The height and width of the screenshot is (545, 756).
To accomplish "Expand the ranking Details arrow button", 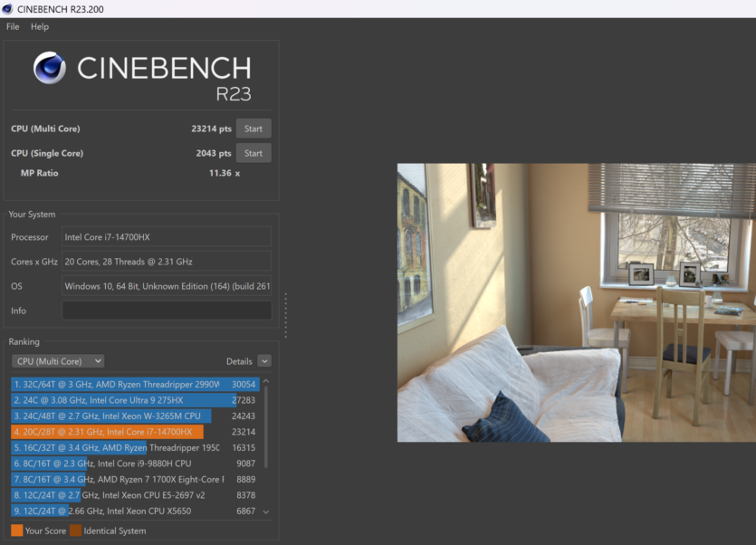I will (x=264, y=360).
